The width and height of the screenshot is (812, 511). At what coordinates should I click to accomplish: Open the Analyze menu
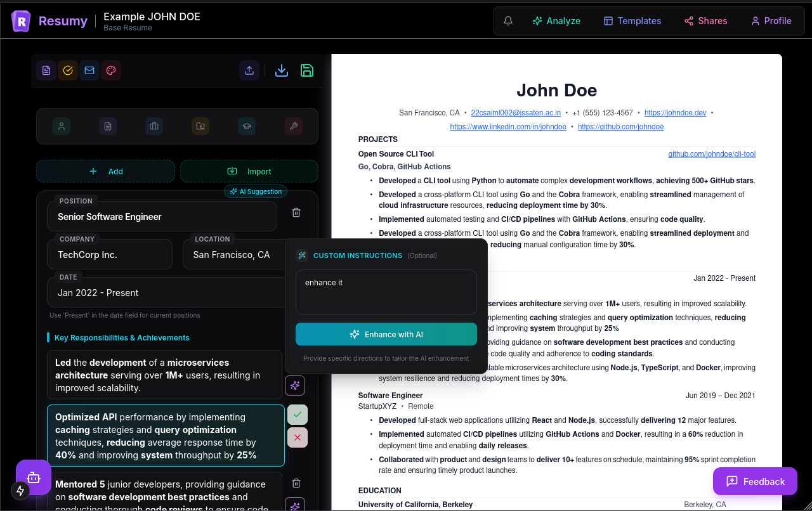[556, 20]
